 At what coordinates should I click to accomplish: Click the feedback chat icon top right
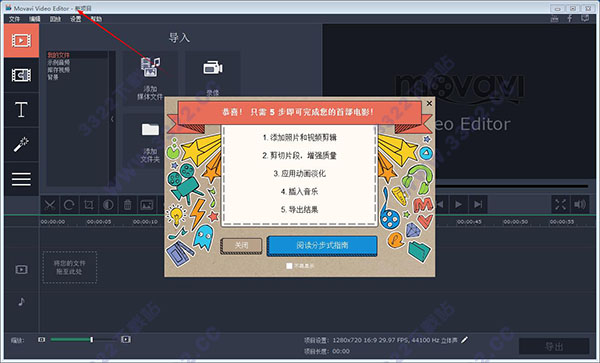point(585,18)
